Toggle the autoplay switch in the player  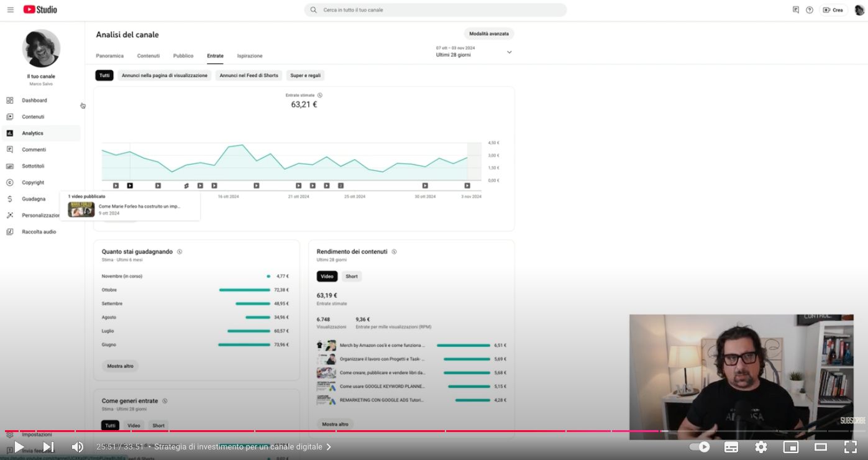[700, 447]
